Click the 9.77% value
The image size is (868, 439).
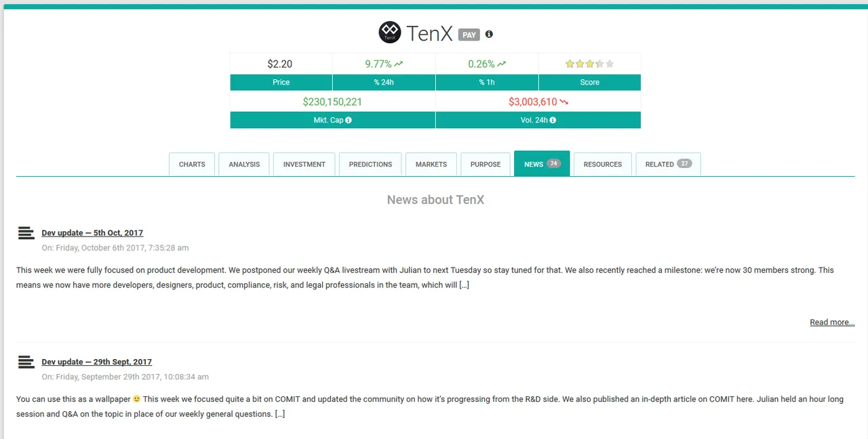click(378, 64)
